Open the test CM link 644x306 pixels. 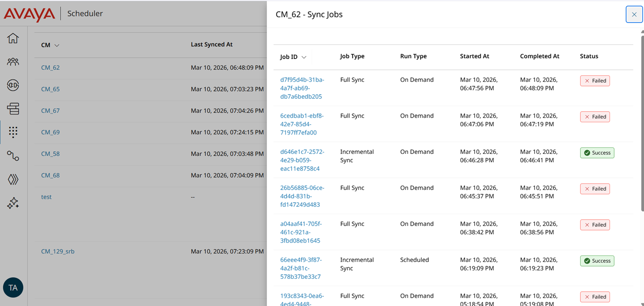(x=46, y=197)
